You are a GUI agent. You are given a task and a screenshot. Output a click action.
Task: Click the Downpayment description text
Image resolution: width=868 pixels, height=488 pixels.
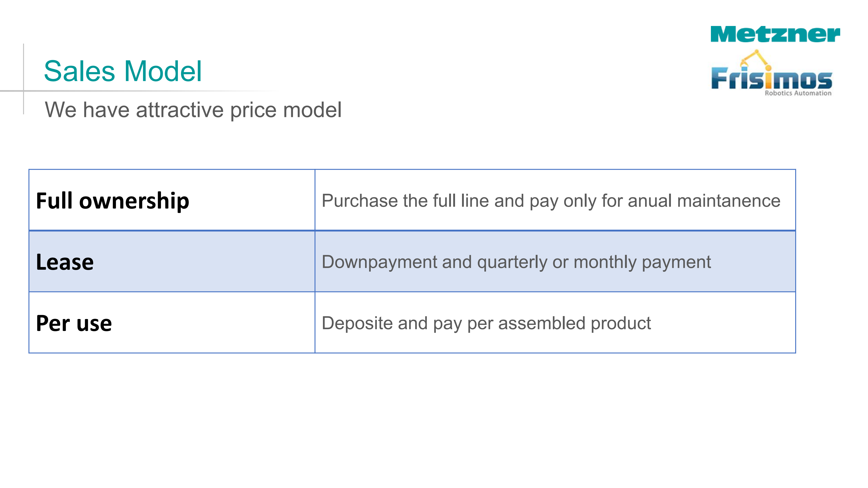click(x=516, y=262)
